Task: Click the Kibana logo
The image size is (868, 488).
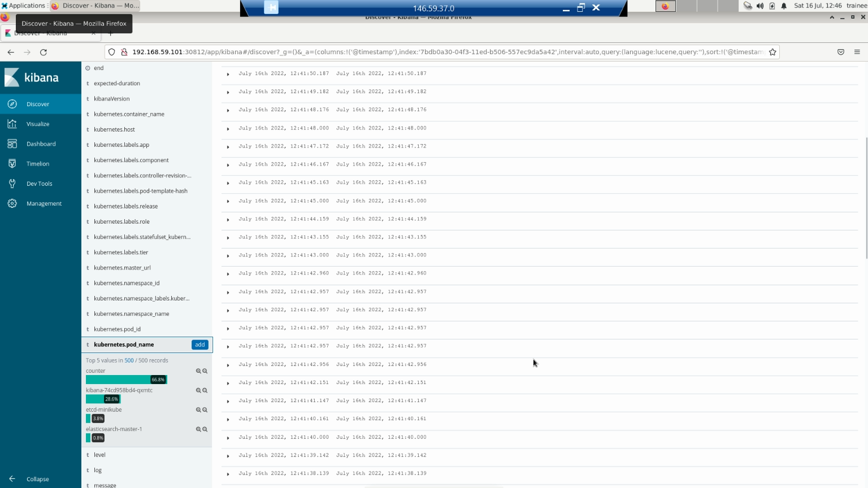Action: (x=32, y=78)
